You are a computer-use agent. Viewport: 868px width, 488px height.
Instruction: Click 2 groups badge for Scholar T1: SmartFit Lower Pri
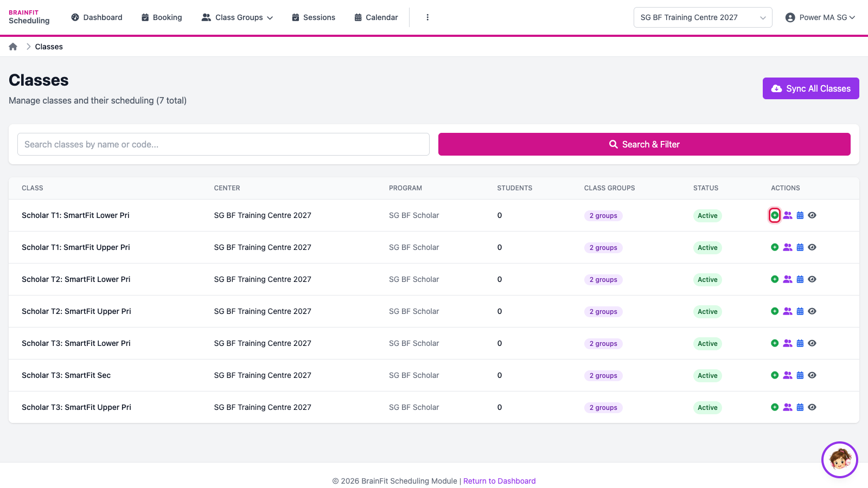(603, 215)
